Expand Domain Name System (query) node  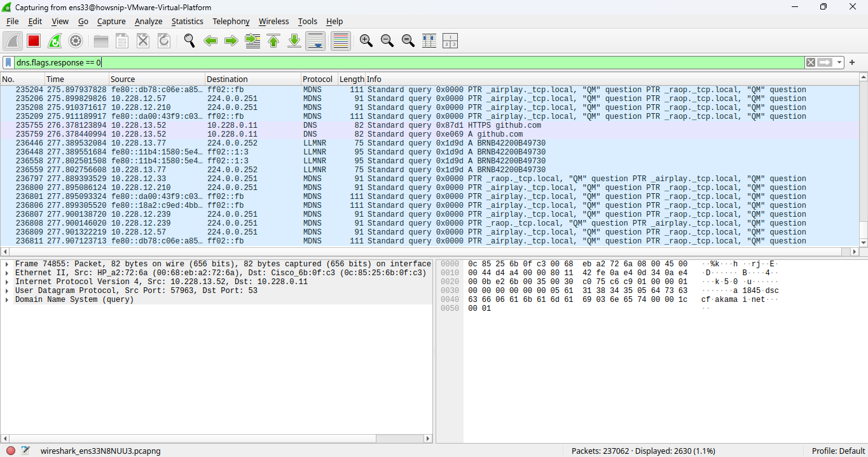(x=7, y=299)
